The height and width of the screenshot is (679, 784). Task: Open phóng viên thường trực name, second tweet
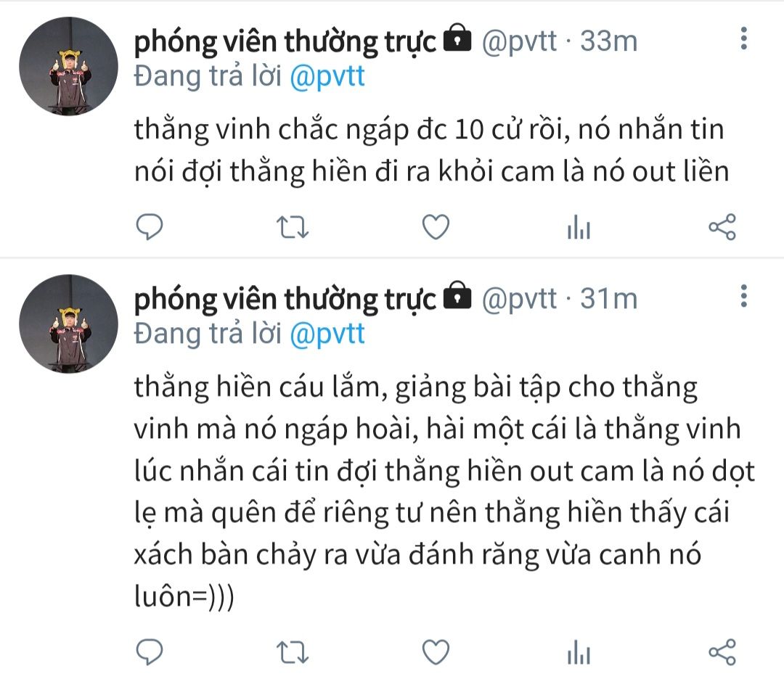(x=285, y=299)
